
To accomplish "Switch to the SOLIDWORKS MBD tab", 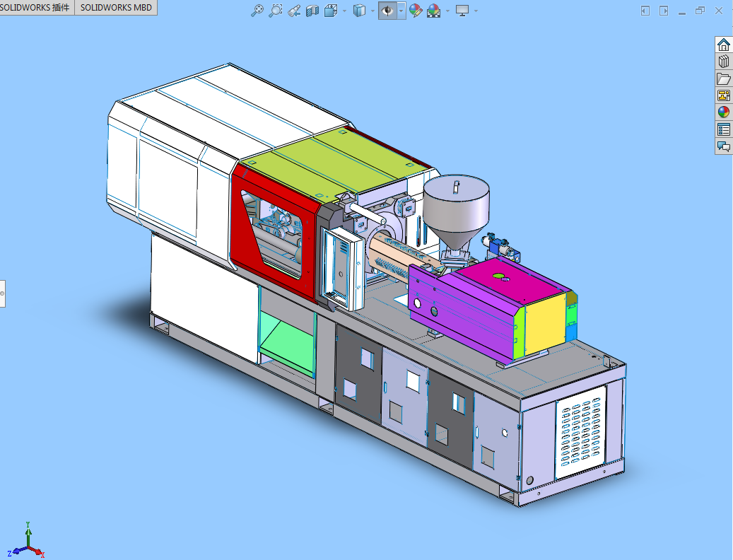I will point(116,8).
